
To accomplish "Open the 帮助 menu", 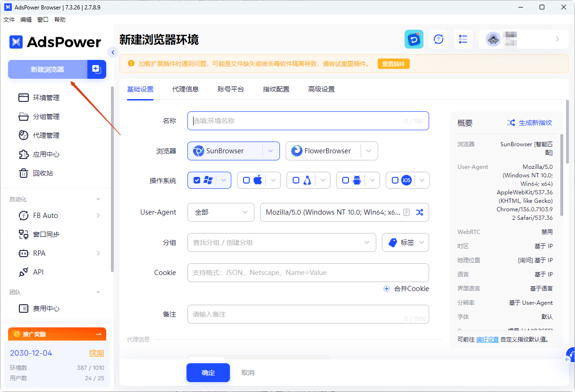I will (60, 20).
